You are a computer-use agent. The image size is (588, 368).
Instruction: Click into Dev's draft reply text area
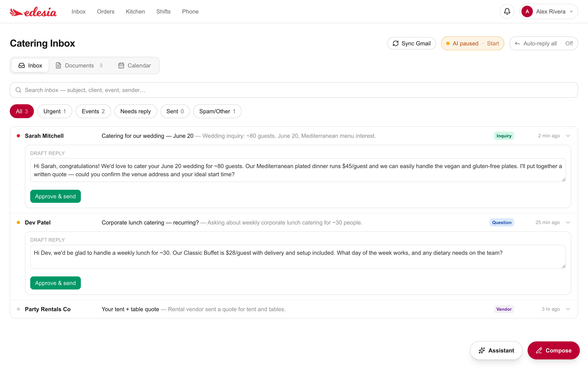298,257
